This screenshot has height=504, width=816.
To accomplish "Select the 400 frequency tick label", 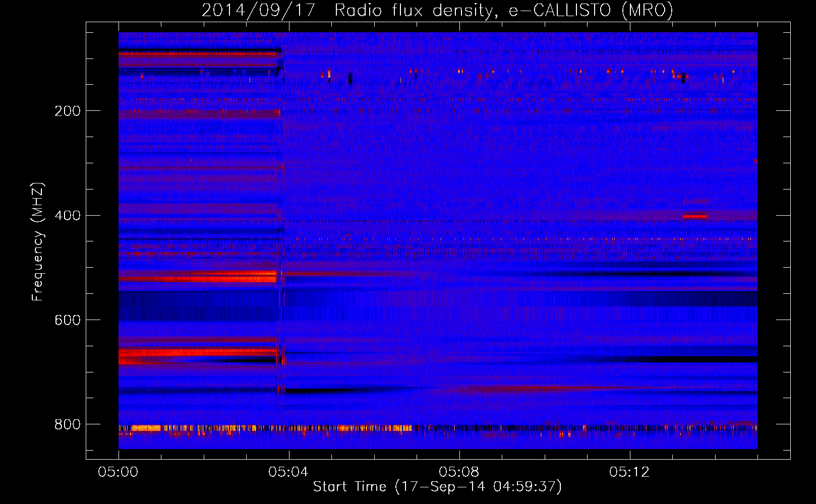I will tap(68, 216).
